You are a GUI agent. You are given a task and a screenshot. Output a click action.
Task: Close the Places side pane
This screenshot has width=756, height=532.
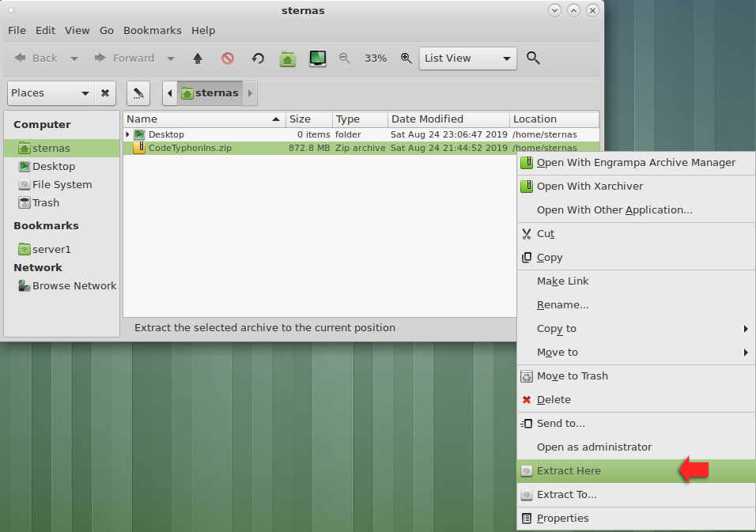105,93
